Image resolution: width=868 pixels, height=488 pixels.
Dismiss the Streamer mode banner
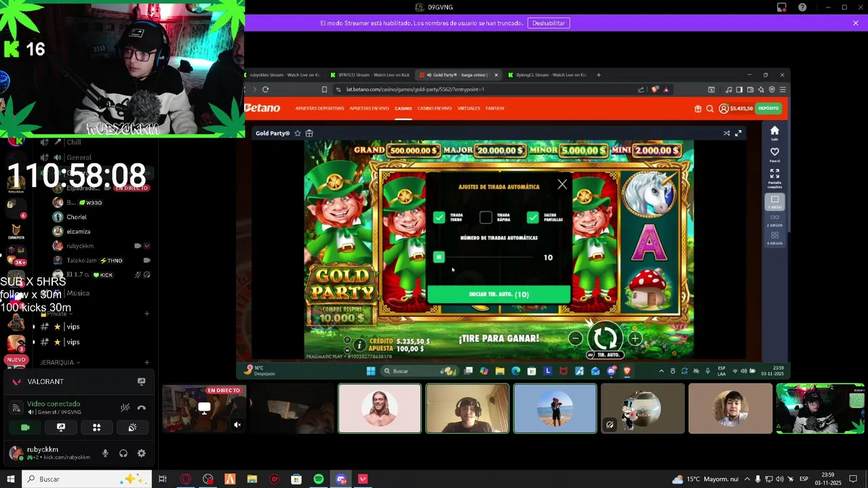(x=856, y=23)
